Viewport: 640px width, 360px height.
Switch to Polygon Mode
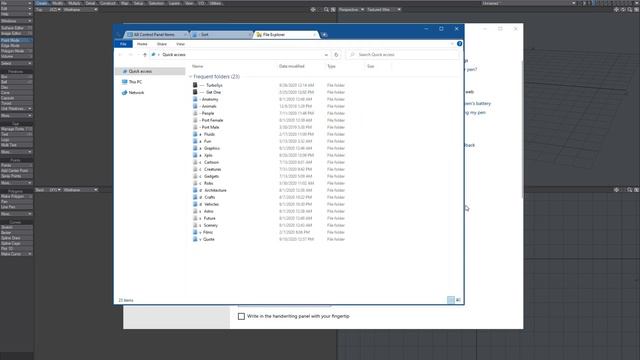pos(16,51)
